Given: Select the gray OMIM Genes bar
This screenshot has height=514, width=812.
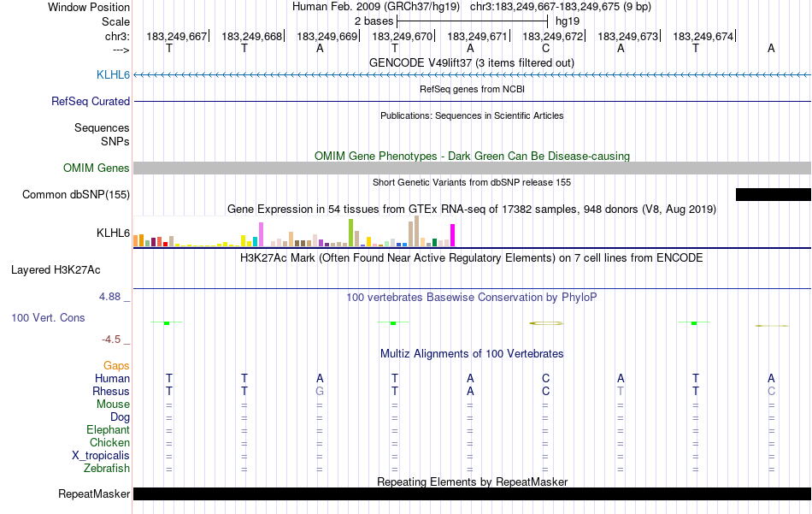Looking at the screenshot, I should pyautogui.click(x=473, y=168).
